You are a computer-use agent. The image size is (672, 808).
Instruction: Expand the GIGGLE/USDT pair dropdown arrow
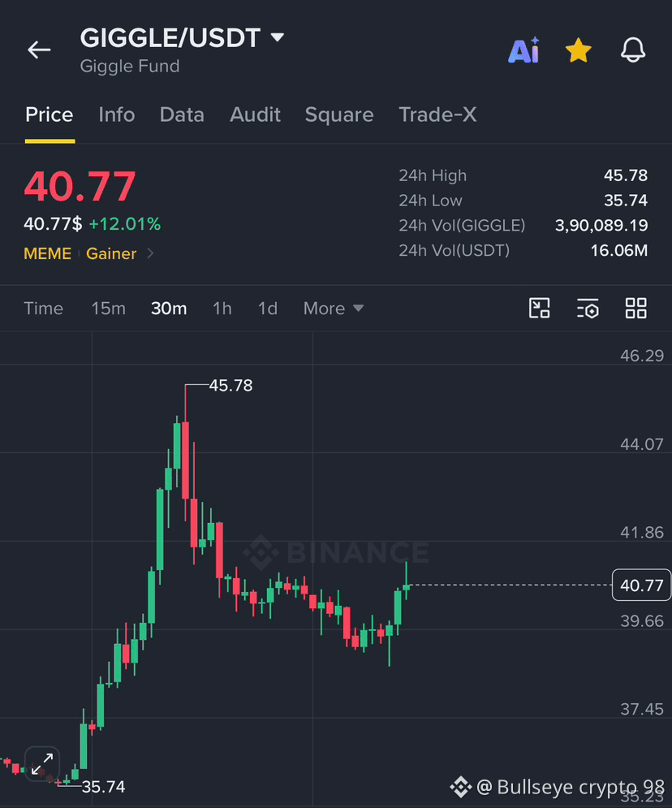coord(278,37)
